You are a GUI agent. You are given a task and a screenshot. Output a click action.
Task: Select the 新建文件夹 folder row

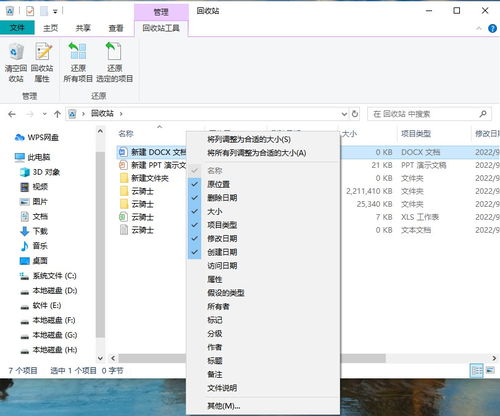coord(145,178)
